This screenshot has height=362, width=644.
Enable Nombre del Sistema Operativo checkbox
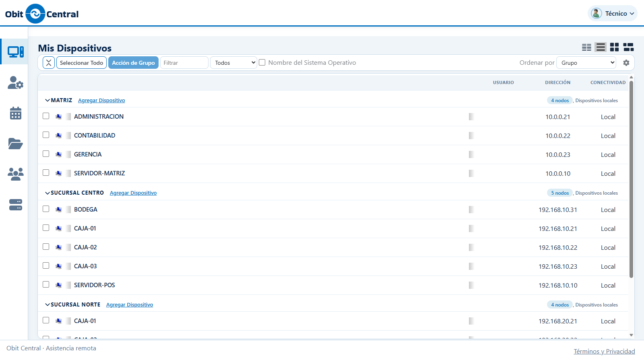[x=262, y=62]
